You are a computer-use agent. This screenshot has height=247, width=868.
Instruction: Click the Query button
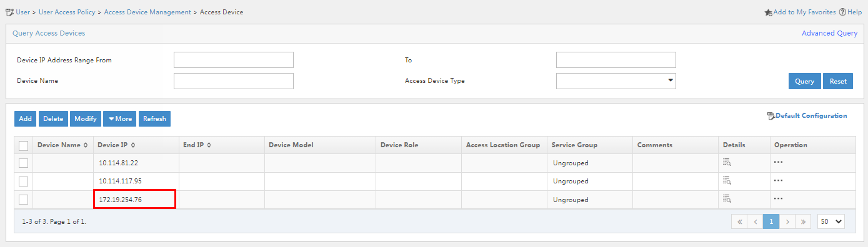click(805, 81)
